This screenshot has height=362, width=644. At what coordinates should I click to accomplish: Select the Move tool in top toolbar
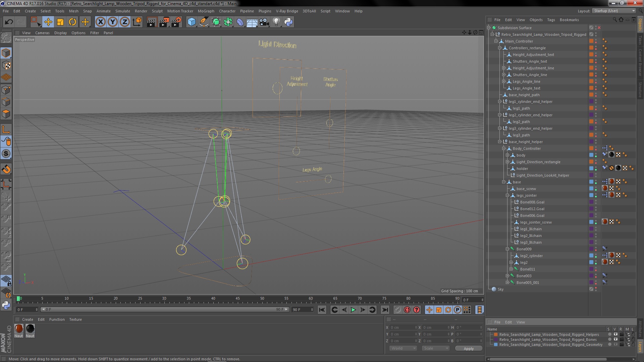[48, 22]
